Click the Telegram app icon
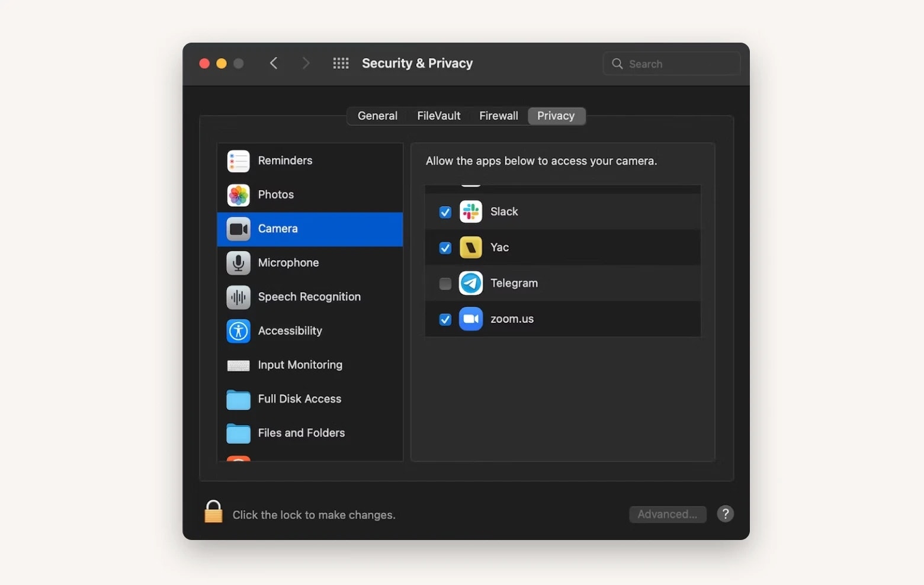 471,283
